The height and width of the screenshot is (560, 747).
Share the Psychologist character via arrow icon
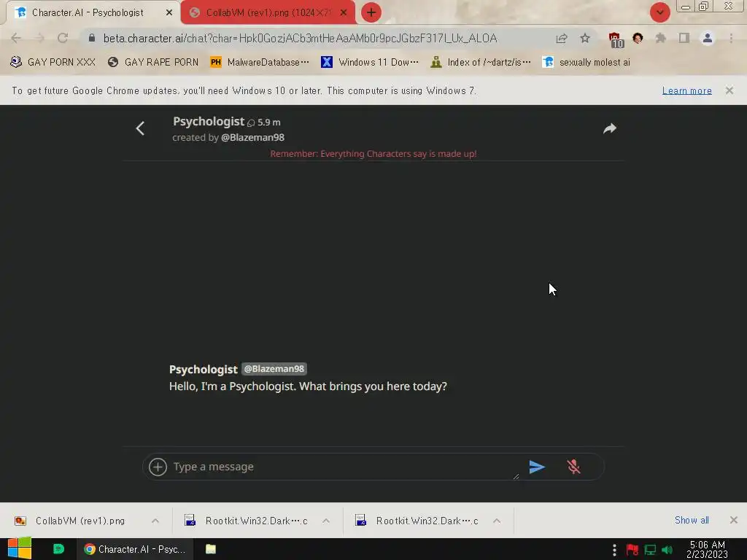click(610, 128)
